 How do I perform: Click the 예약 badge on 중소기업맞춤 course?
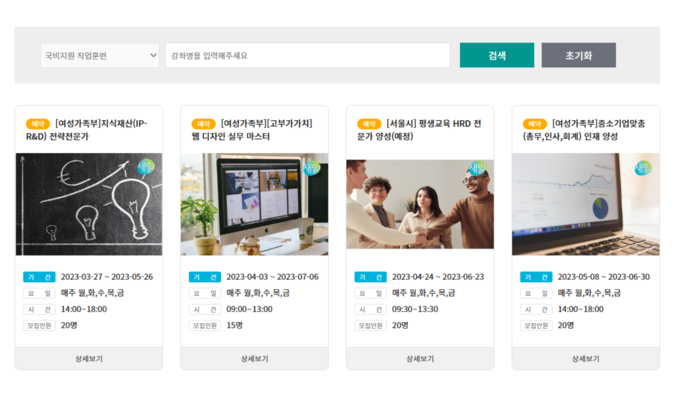coord(535,124)
